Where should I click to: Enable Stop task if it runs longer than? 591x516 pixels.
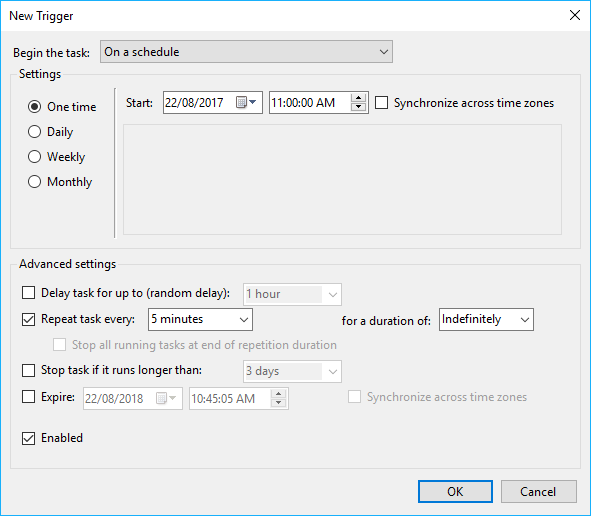(28, 370)
